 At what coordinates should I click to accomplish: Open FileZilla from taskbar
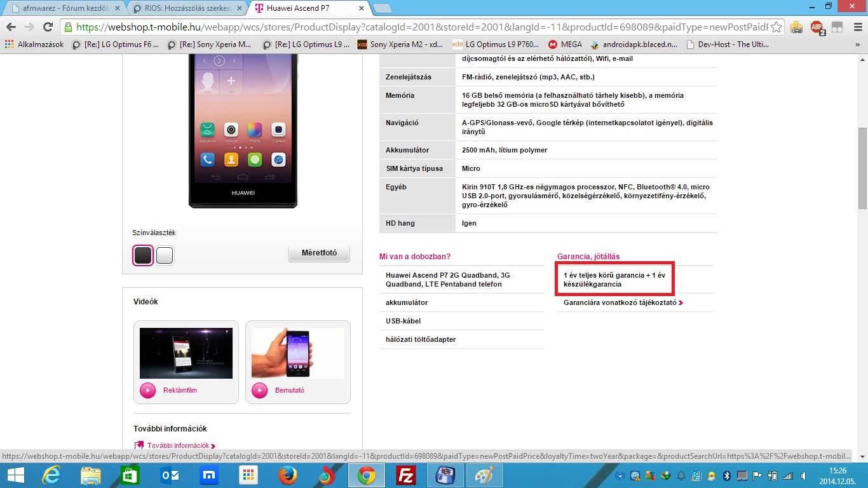tap(405, 475)
